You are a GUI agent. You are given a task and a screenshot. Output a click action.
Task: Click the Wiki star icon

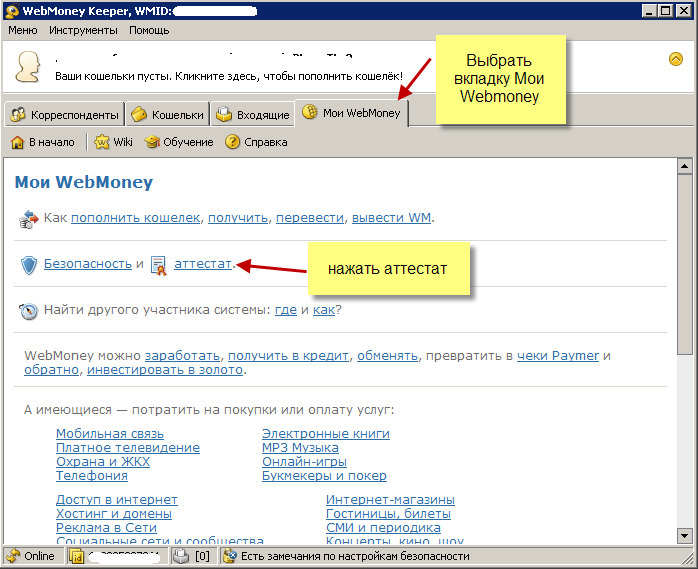(101, 142)
